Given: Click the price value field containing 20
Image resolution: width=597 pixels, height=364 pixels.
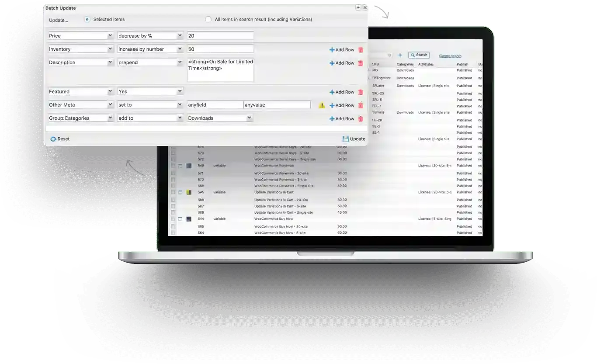Looking at the screenshot, I should pyautogui.click(x=220, y=36).
